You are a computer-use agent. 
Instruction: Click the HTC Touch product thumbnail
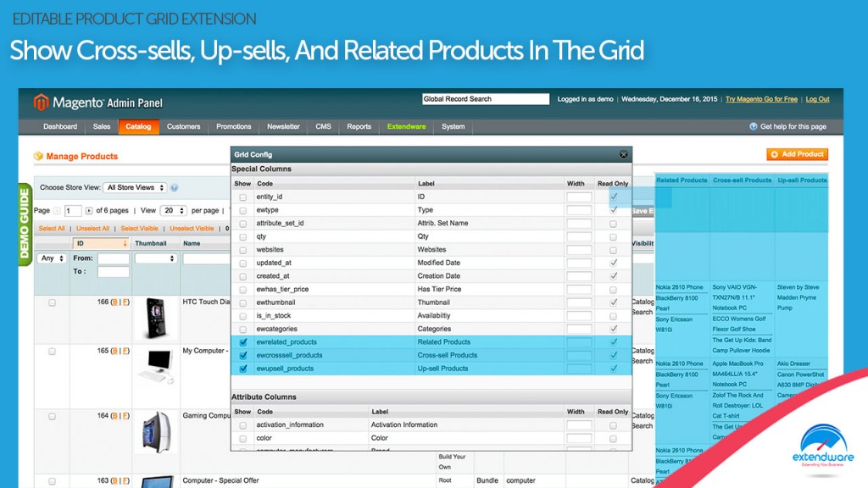tap(156, 318)
